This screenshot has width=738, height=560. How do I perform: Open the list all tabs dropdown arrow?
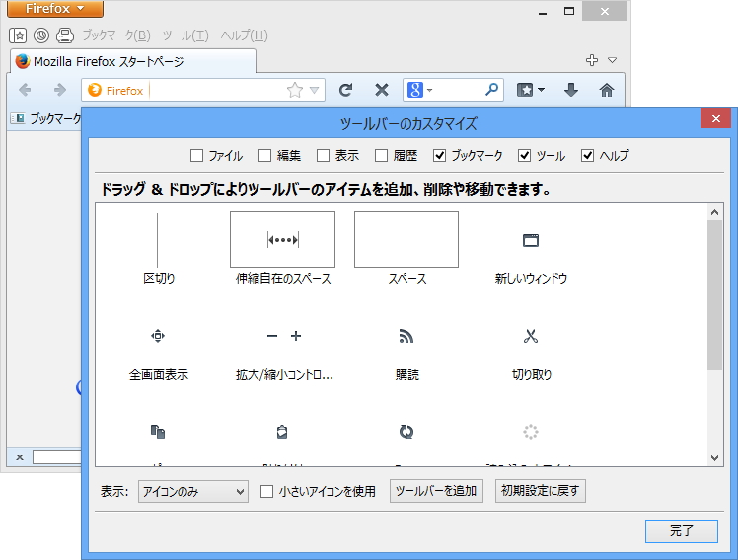point(612,60)
